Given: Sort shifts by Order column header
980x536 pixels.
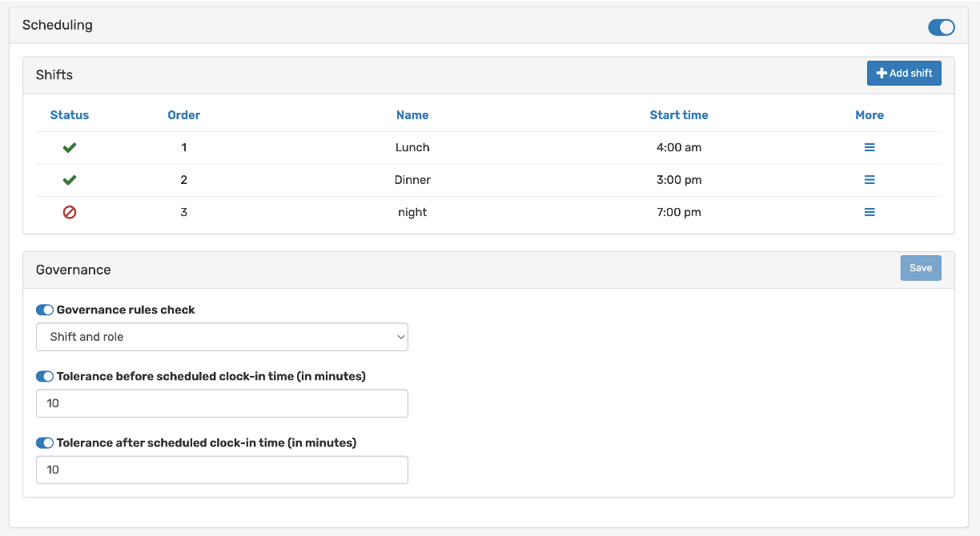Looking at the screenshot, I should 183,115.
